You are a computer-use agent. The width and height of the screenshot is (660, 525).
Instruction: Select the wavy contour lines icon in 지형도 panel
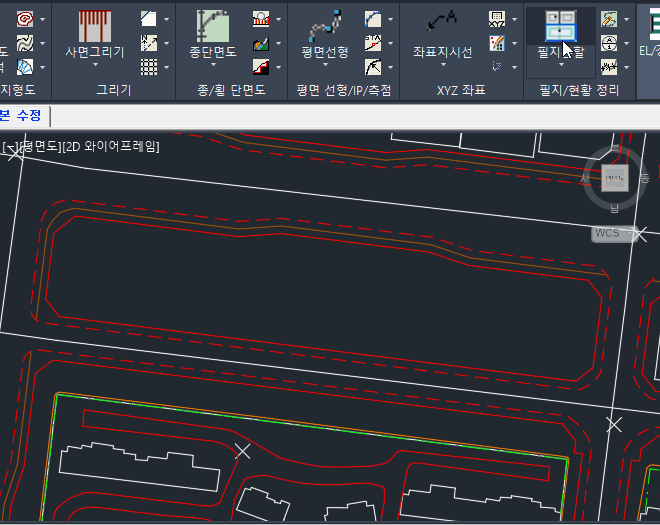(x=25, y=43)
